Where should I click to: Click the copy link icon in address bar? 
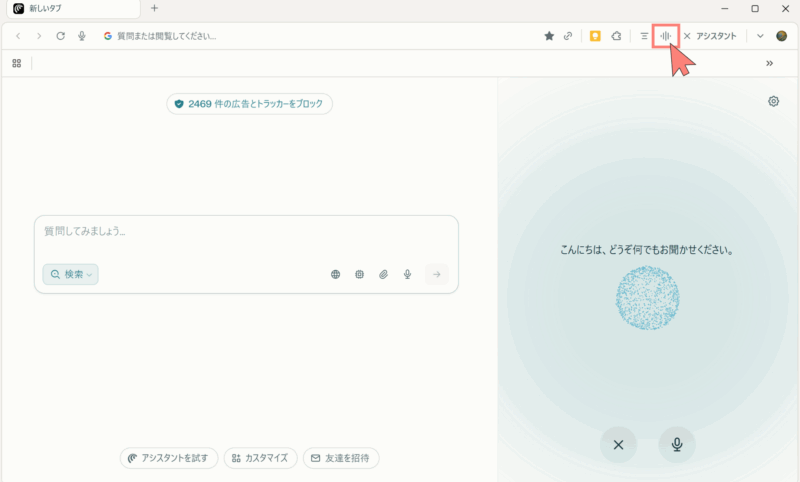click(568, 36)
